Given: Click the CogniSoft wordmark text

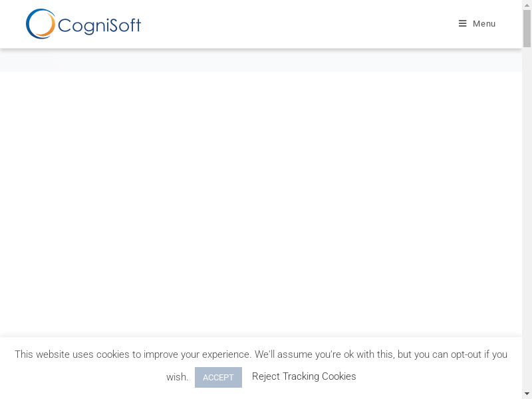Looking at the screenshot, I should [x=99, y=26].
